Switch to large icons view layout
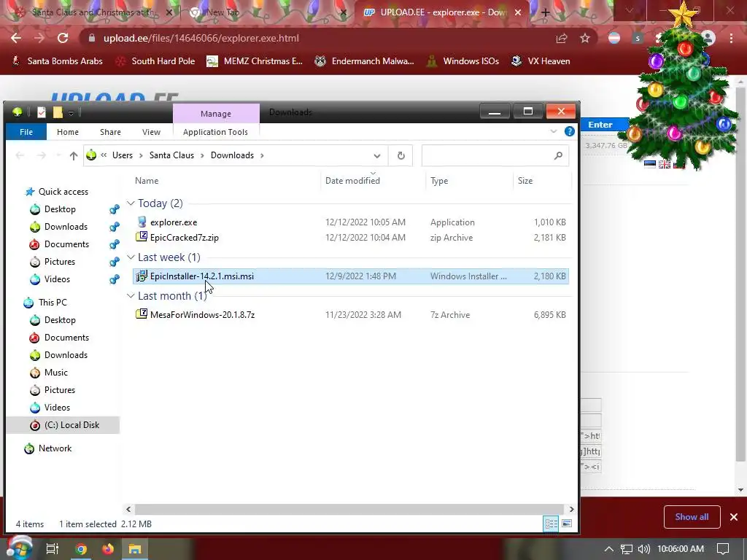Screen dimensions: 747x560 pos(567,524)
